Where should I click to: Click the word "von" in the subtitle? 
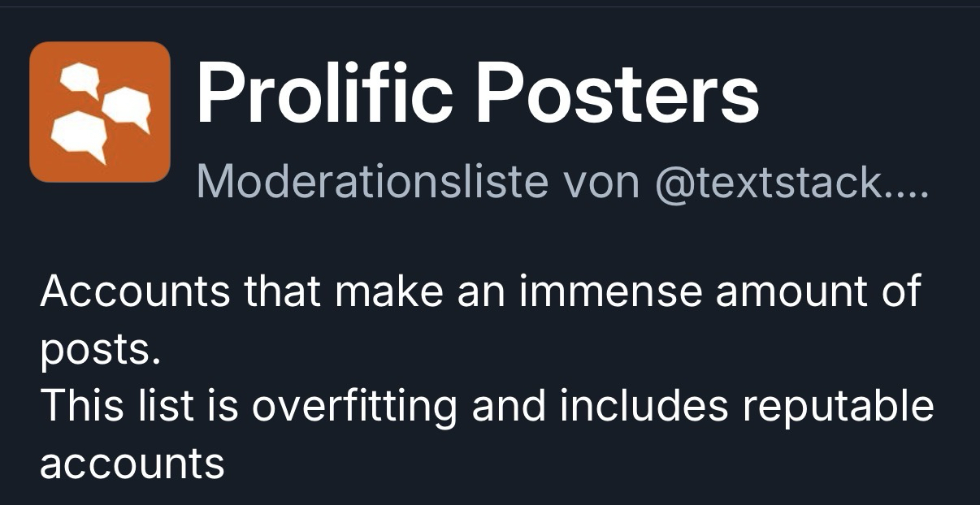(601, 183)
